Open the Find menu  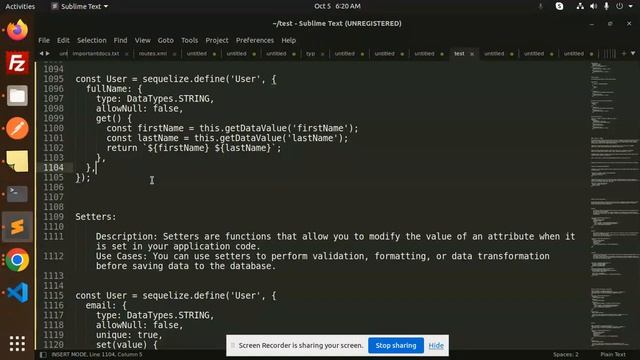tap(120, 40)
